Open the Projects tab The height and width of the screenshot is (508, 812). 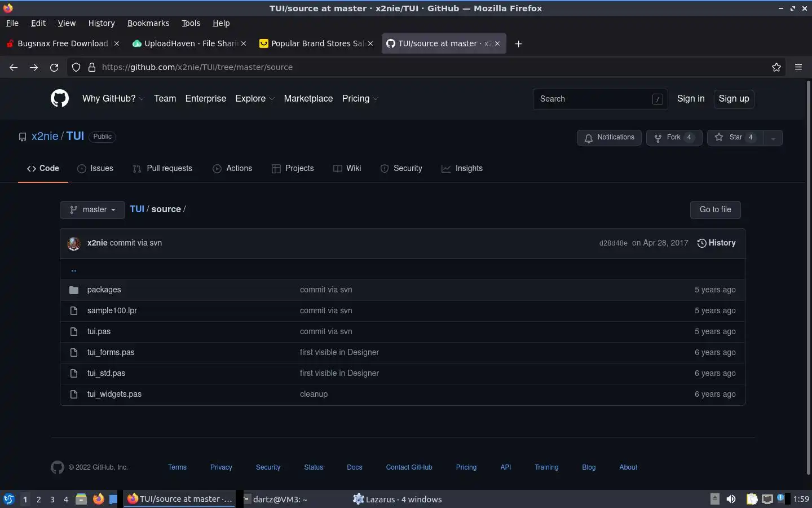pos(293,168)
